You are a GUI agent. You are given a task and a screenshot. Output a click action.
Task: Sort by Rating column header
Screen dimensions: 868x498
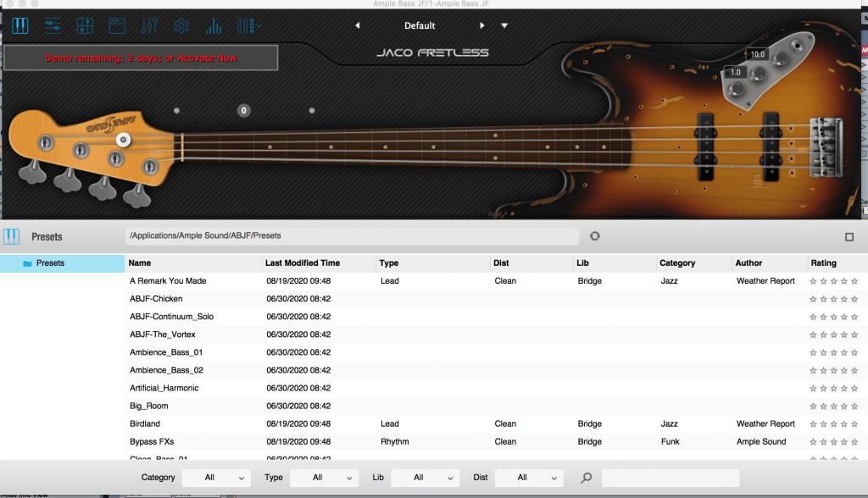point(823,263)
